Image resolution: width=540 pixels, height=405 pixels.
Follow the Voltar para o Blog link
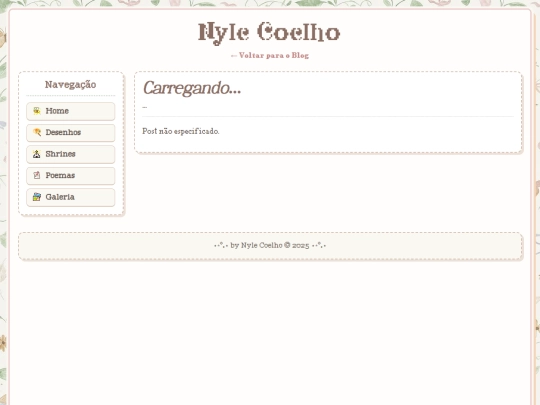click(x=270, y=55)
